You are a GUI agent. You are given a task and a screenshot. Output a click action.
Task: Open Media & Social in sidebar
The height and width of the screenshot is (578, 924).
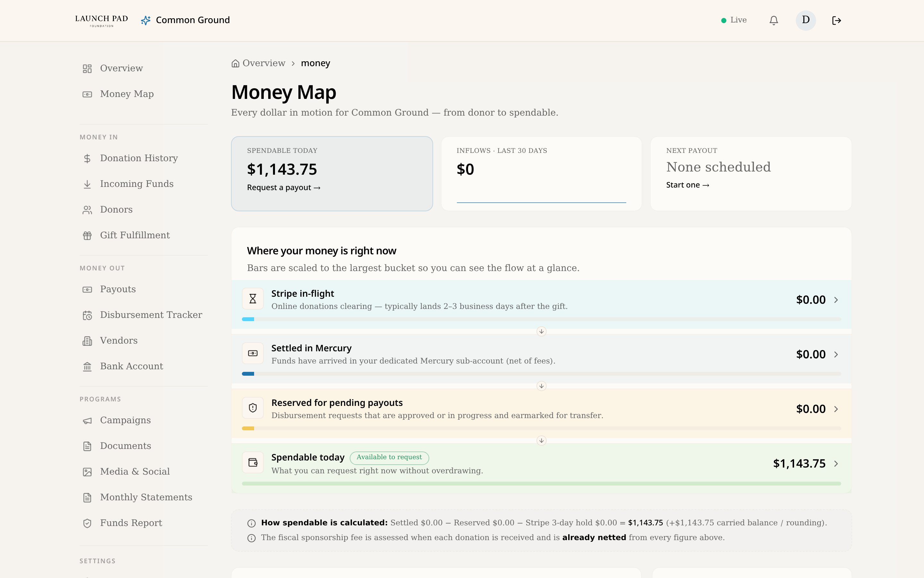point(143,472)
